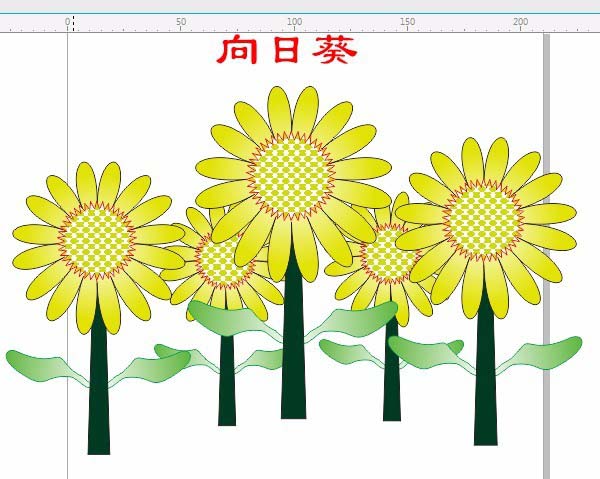Select the leftmost sunflower's checkered center
Screen dimensions: 600x479
[x=97, y=241]
